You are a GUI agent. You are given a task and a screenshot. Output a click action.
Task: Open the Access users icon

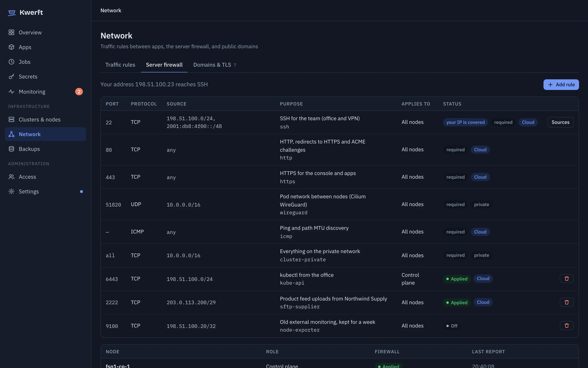[11, 177]
